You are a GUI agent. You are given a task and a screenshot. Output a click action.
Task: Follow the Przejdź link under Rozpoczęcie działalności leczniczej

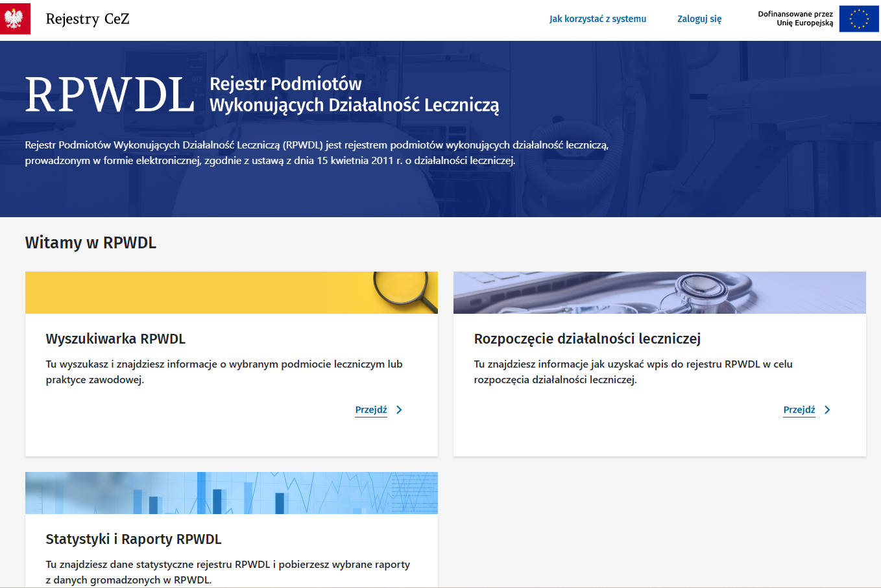click(x=799, y=410)
